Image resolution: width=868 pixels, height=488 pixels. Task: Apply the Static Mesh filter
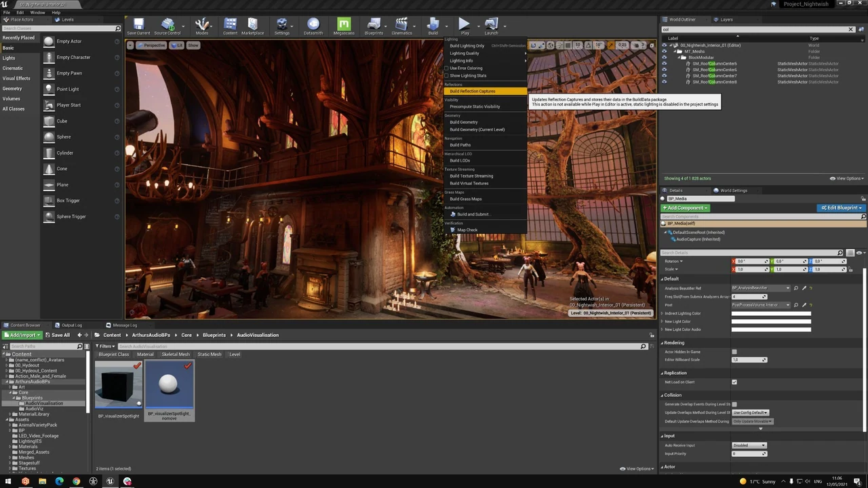(x=210, y=354)
